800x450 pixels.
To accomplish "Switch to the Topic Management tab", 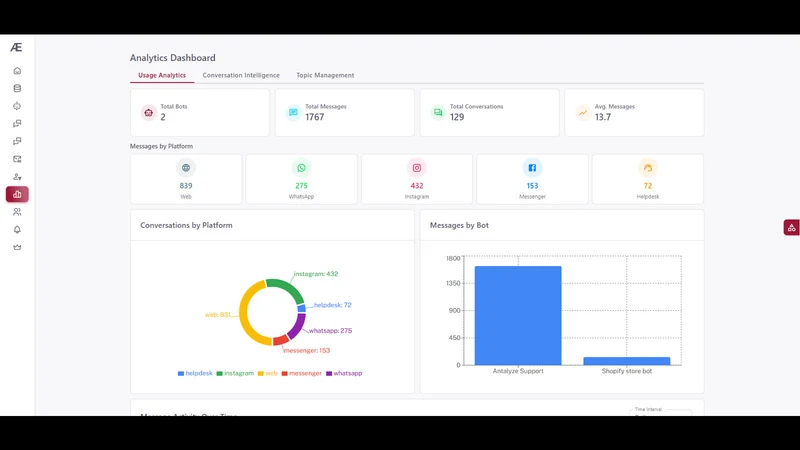I will tap(325, 75).
